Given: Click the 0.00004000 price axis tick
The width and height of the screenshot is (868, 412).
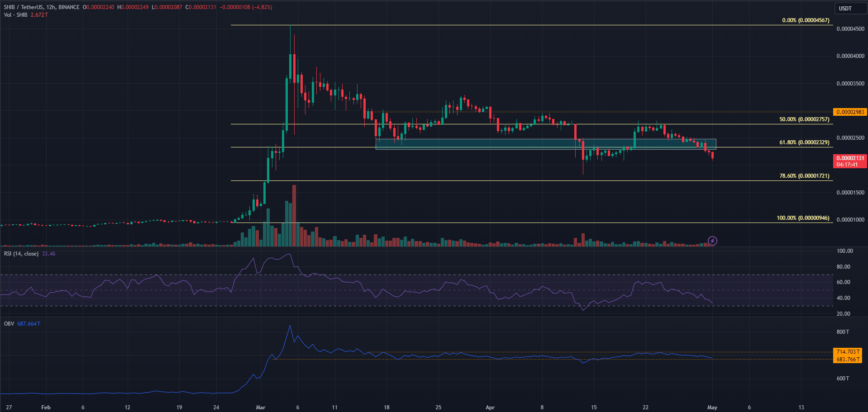Looking at the screenshot, I should coord(850,56).
